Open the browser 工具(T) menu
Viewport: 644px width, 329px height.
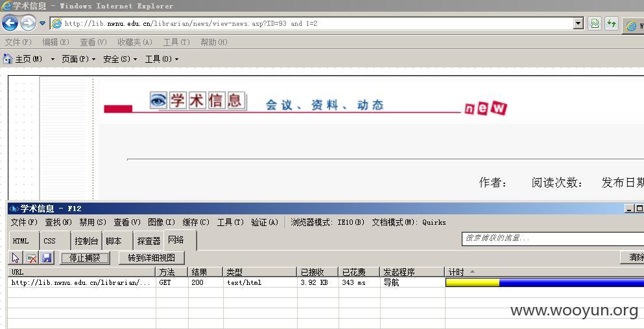176,42
